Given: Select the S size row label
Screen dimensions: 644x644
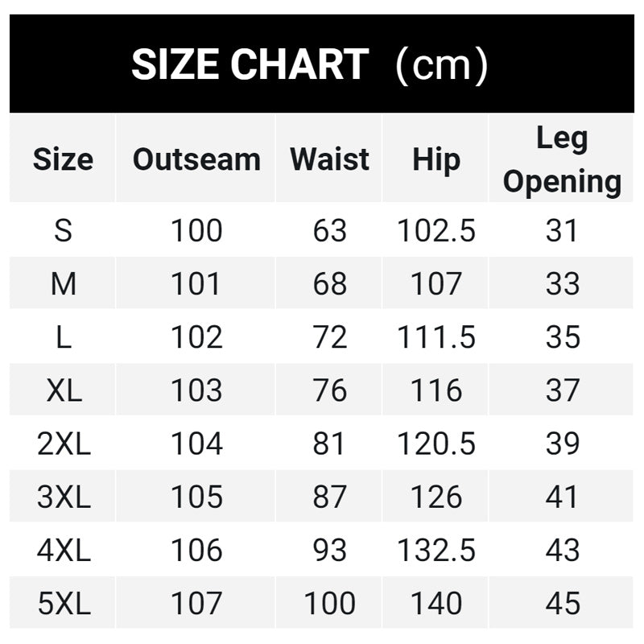Looking at the screenshot, I should [x=64, y=231].
